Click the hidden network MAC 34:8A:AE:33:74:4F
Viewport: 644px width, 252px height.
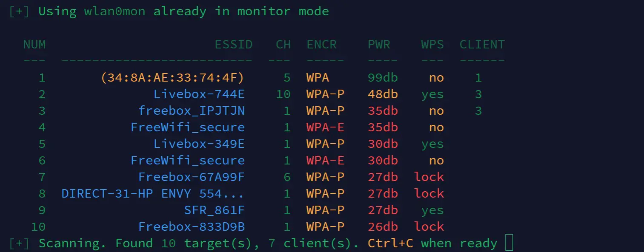pos(172,78)
